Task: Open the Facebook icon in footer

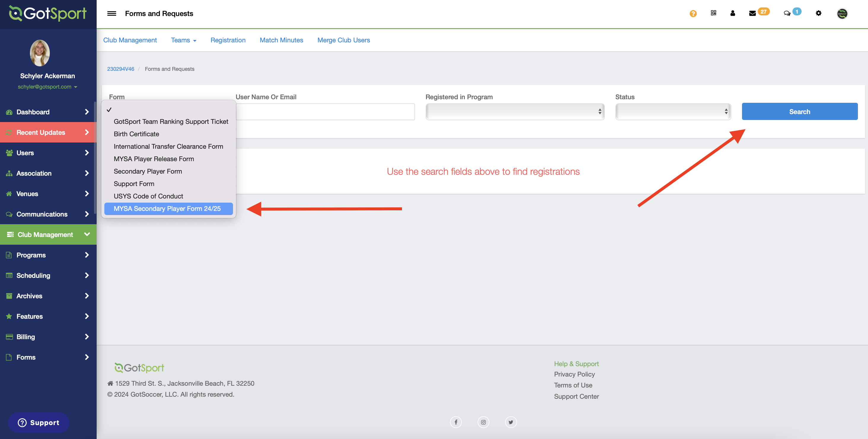Action: click(x=456, y=422)
